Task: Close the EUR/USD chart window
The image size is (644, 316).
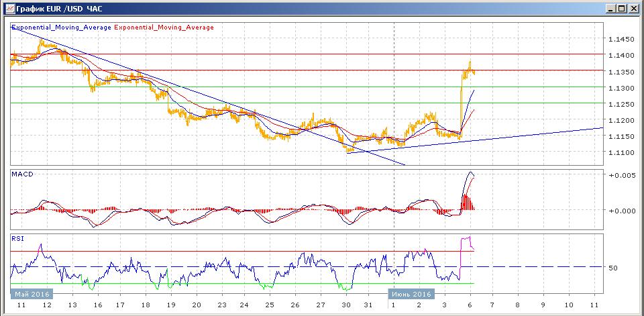Action: 633,9
